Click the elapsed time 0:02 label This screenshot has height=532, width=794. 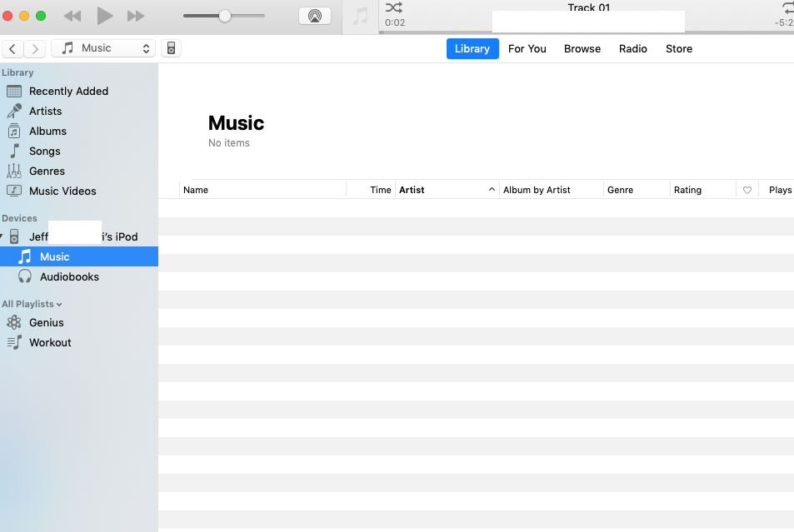[x=395, y=22]
